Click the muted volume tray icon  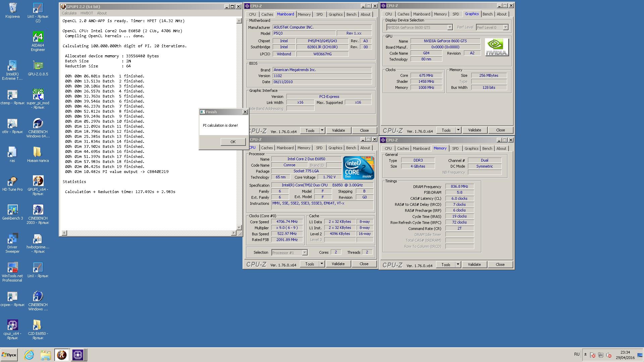tap(609, 355)
